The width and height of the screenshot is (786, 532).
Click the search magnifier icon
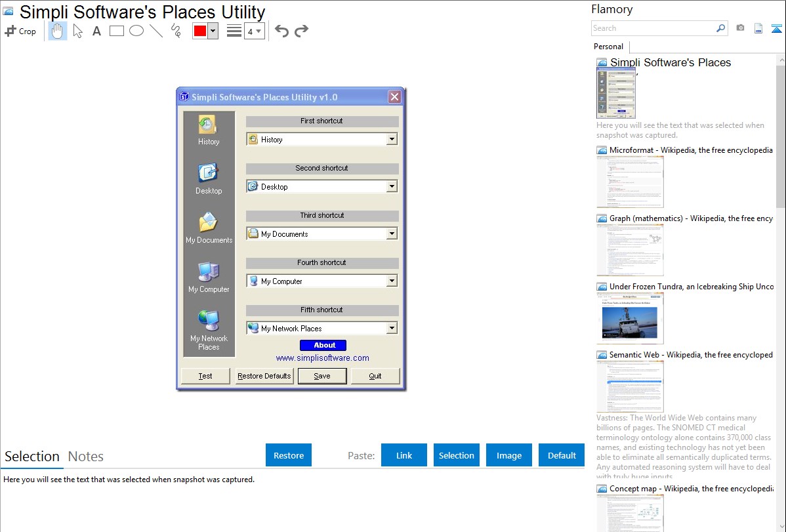click(x=720, y=28)
